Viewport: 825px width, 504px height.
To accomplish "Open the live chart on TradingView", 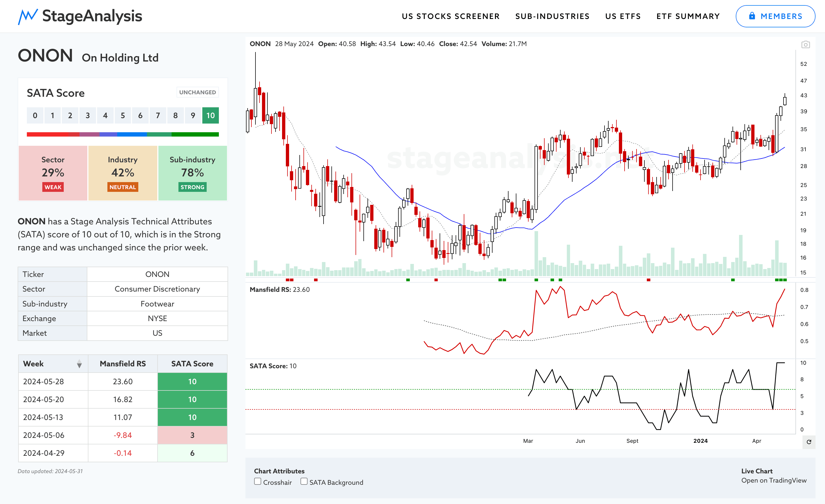I will click(773, 480).
